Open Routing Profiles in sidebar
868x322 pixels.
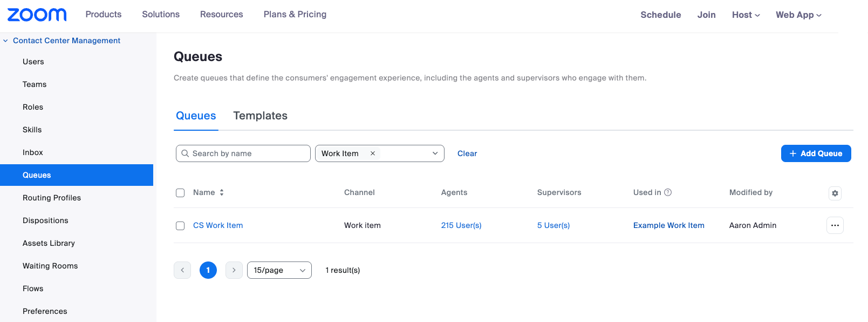tap(52, 198)
